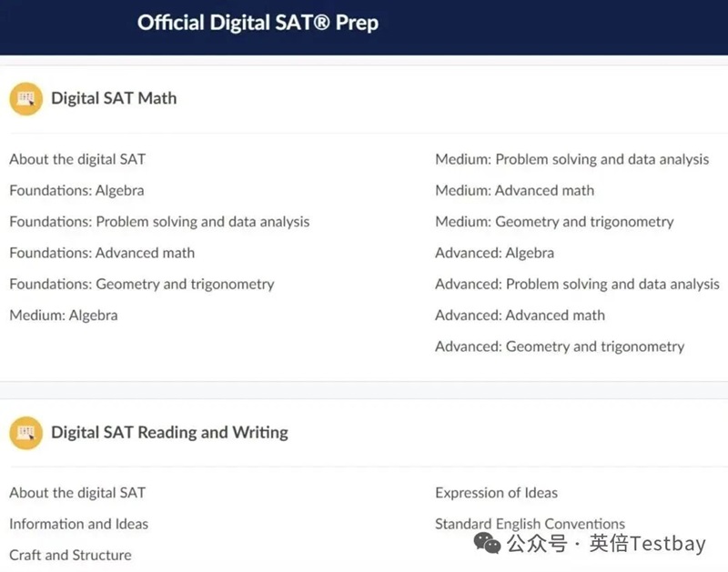Open Medium: Algebra unit
This screenshot has width=728, height=572.
(64, 316)
